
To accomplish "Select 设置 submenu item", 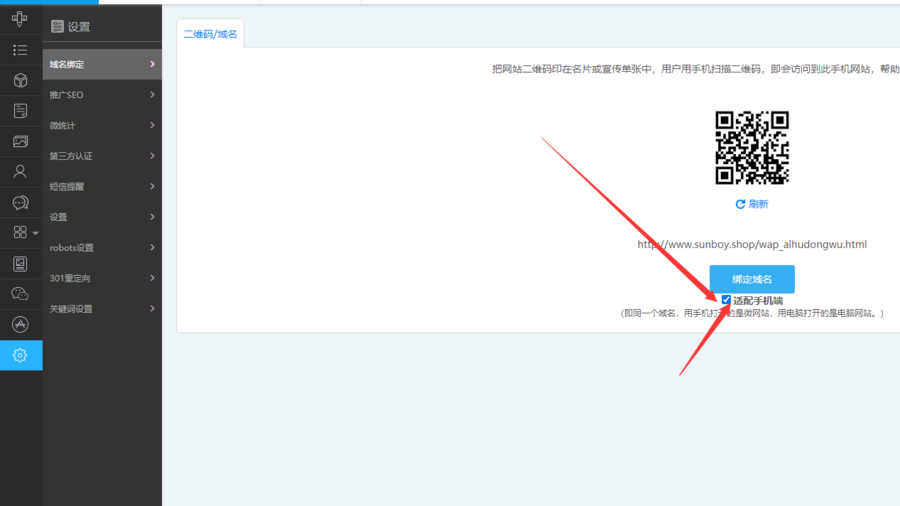I will [x=102, y=217].
